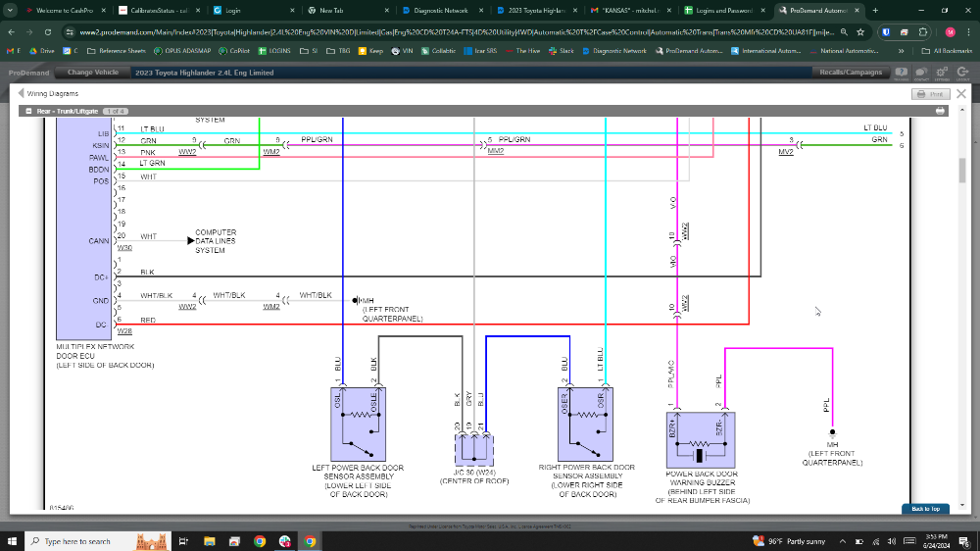Close the Wiring Diagrams panel with the X
980x551 pixels.
(961, 93)
